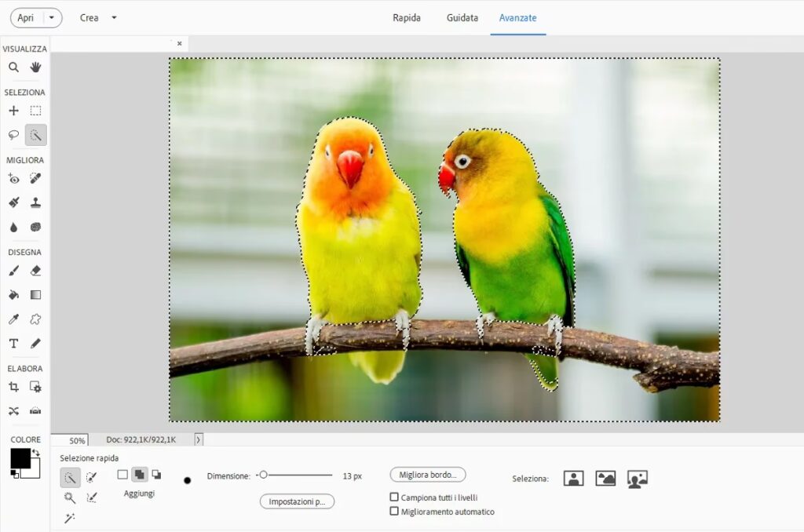Switch to the Guidata tab
The width and height of the screenshot is (804, 532).
pyautogui.click(x=462, y=17)
